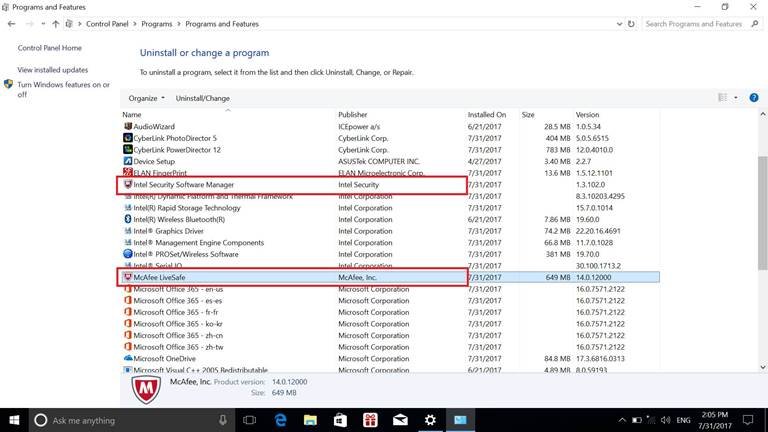Viewport: 768px width, 432px height.
Task: Open Microsoft Edge from the taskbar
Action: (x=280, y=420)
